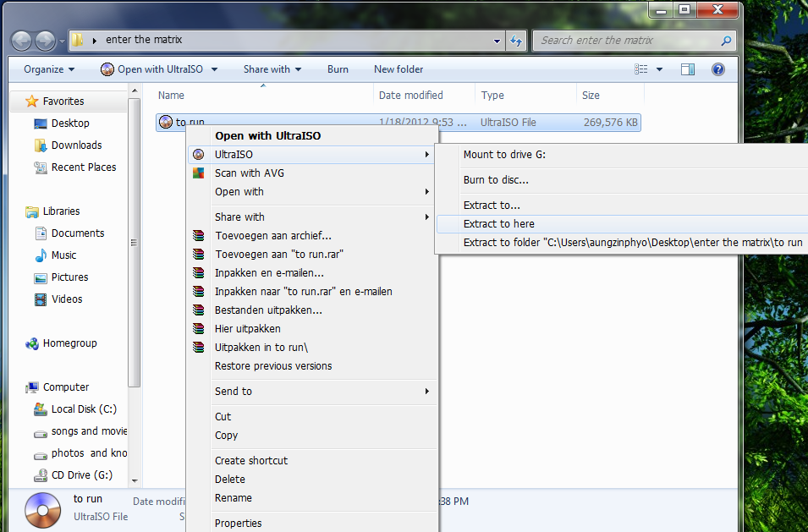Click the large disc icon in details pane
808x532 pixels.
pos(42,510)
